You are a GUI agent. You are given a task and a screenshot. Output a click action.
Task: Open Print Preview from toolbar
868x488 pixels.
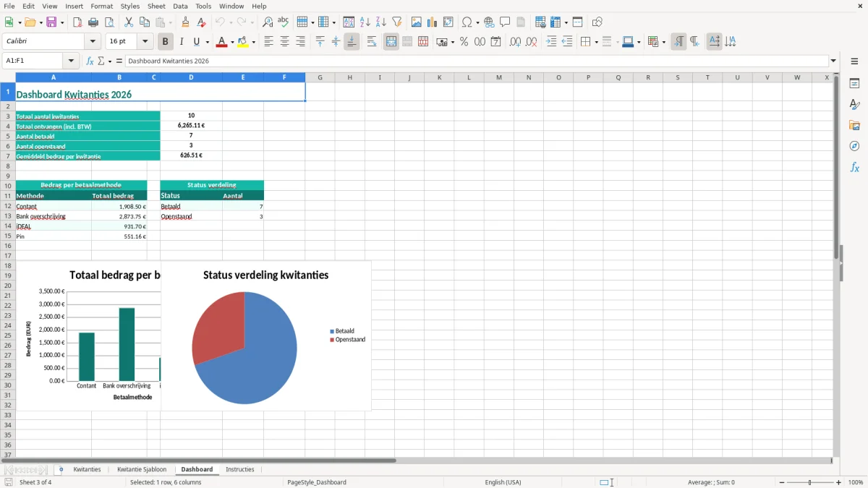109,22
